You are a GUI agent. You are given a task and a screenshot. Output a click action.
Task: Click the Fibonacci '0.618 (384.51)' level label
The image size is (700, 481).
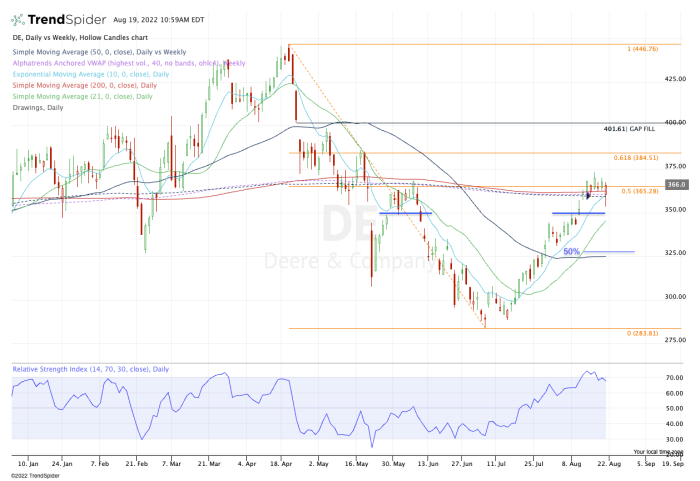pyautogui.click(x=635, y=158)
